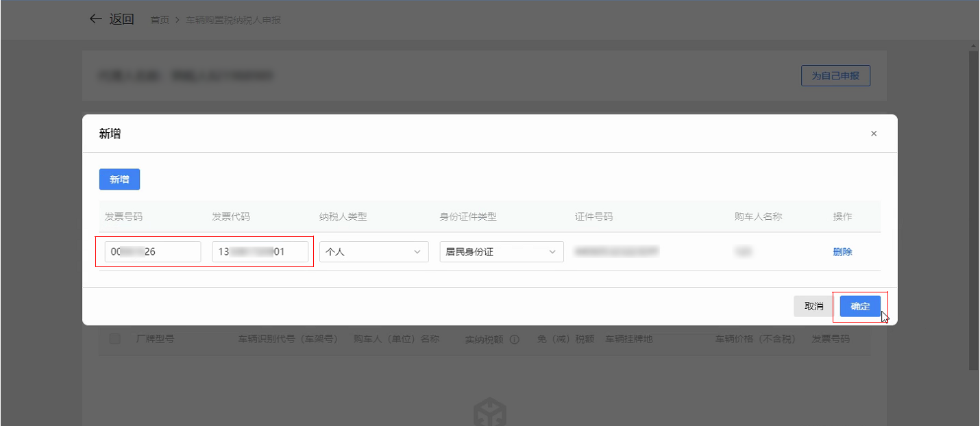Click the empty-state box icon below the table
The height and width of the screenshot is (426, 980).
click(489, 413)
